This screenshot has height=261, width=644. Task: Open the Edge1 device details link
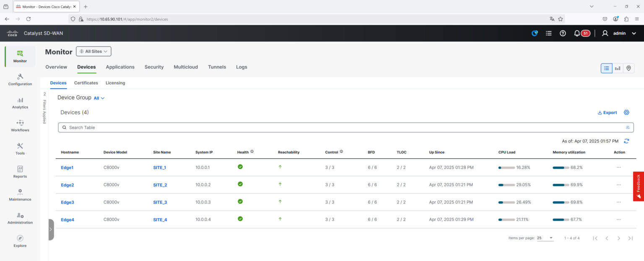coord(67,167)
